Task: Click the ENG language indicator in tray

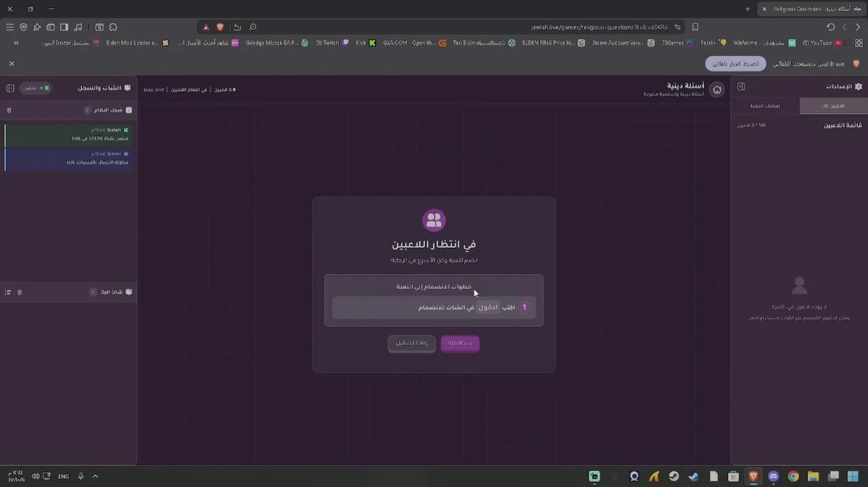Action: click(64, 476)
